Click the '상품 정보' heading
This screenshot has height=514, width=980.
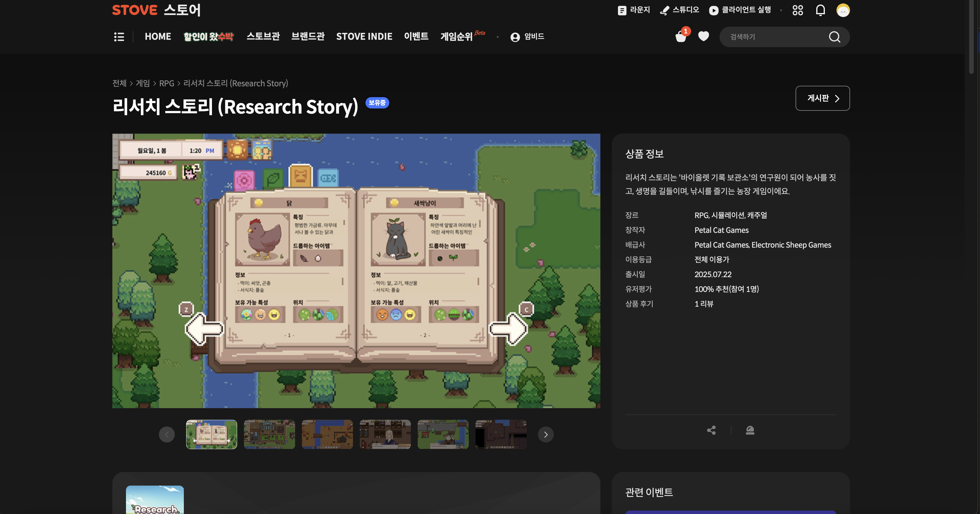[x=644, y=154]
